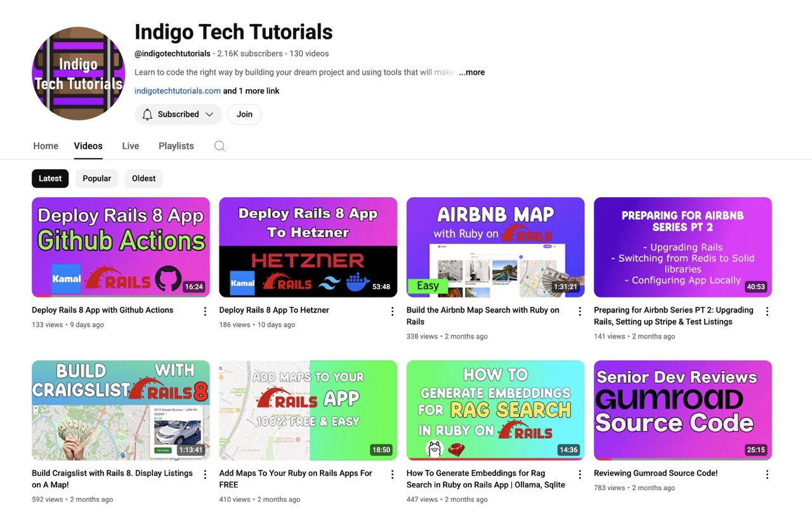Screen dimensions: 812x513
Task: Go to the Playlists tab
Action: (x=176, y=146)
